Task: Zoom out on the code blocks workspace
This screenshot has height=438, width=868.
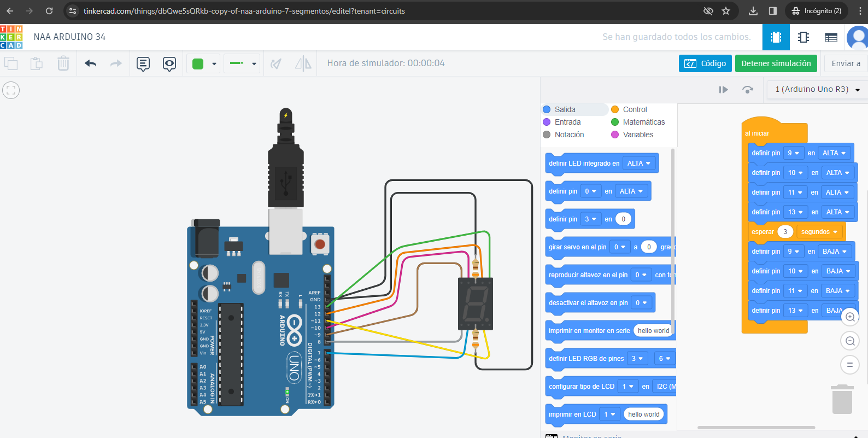Action: (x=850, y=341)
